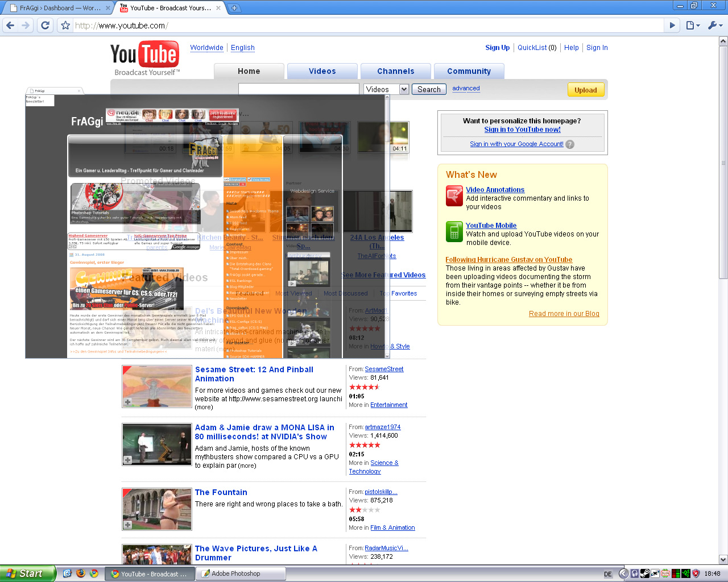Open the Help link in the header
This screenshot has width=728, height=582.
[x=572, y=48]
